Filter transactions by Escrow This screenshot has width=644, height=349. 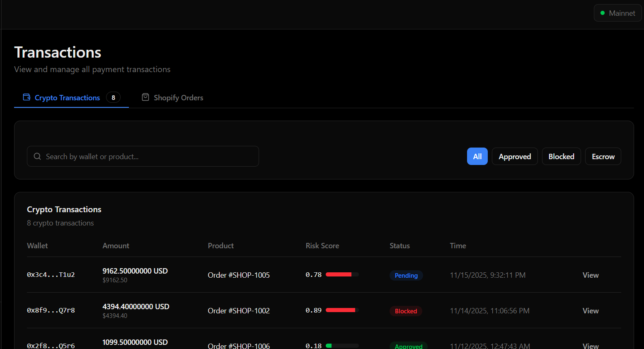(x=603, y=156)
